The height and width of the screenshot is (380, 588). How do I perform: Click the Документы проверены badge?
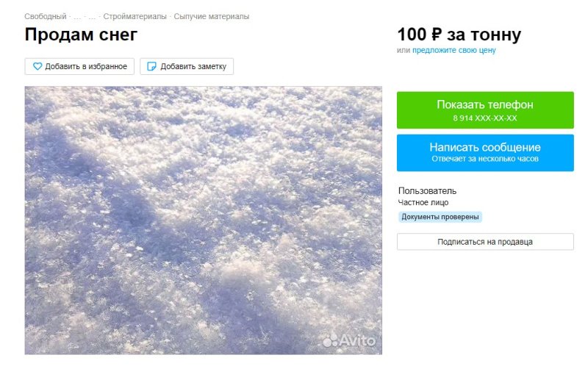coord(440,217)
